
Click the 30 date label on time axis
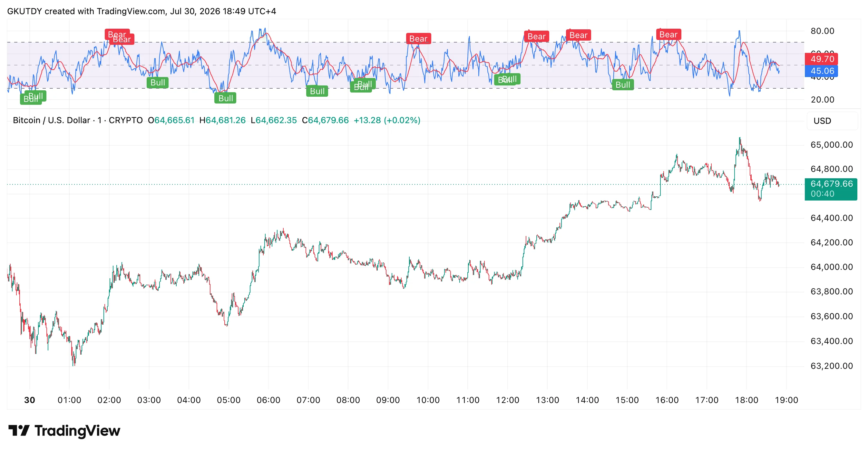tap(30, 400)
